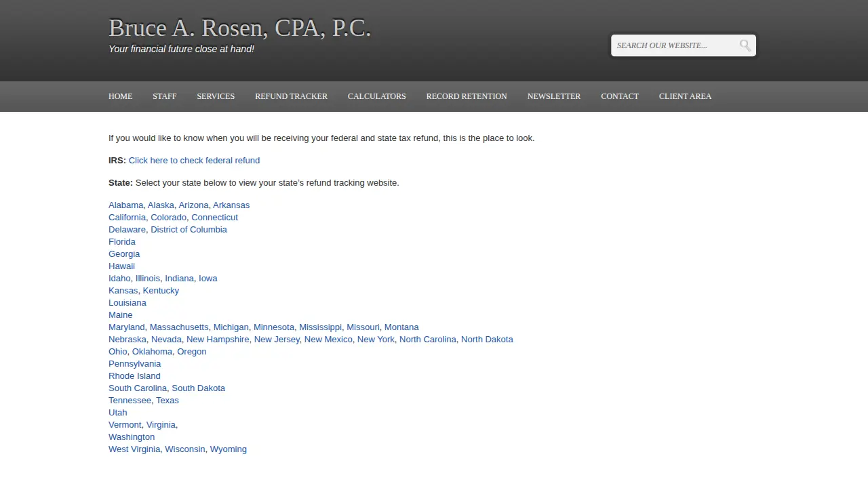
Task: Focus the Search Our Website field
Action: pyautogui.click(x=675, y=45)
